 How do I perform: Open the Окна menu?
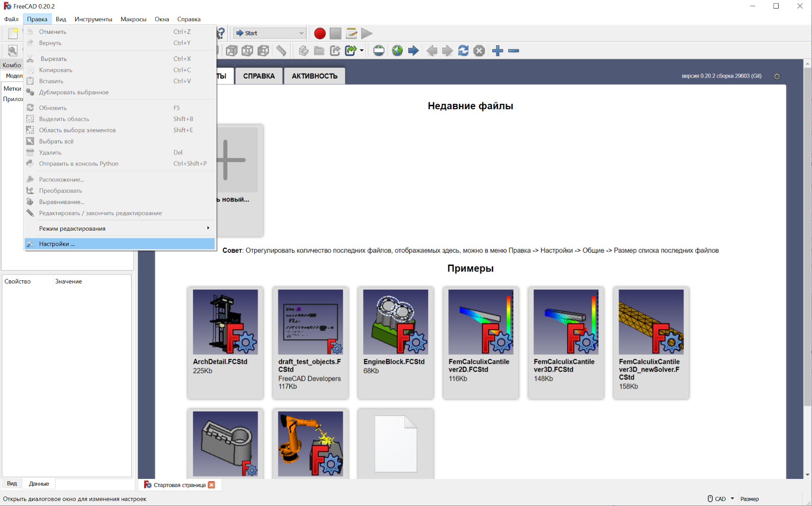click(x=162, y=19)
